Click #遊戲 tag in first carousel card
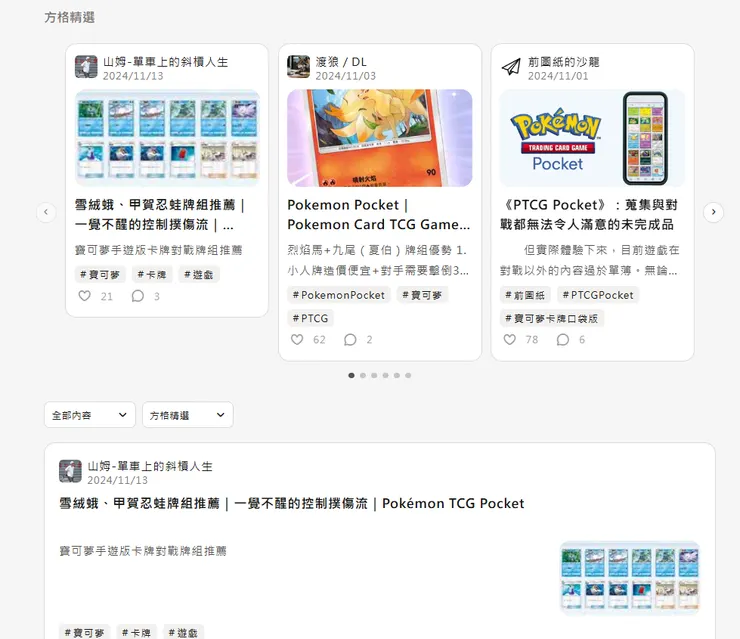The height and width of the screenshot is (639, 740). pyautogui.click(x=199, y=274)
